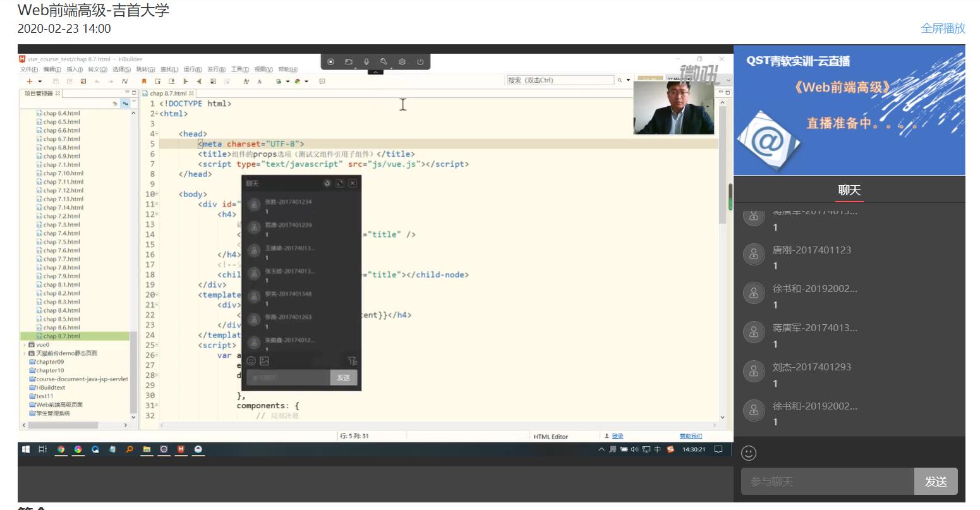Click the power icon in floating toolbar
Image resolution: width=980 pixels, height=510 pixels.
[420, 62]
